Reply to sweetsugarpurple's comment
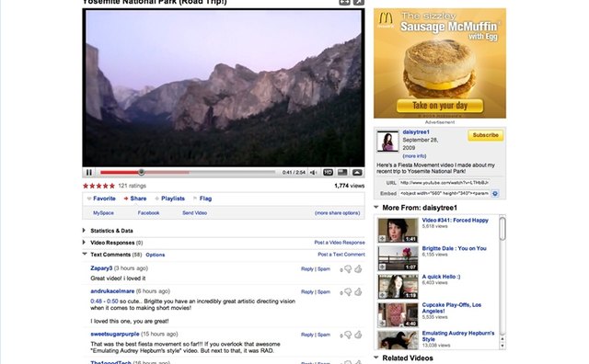This screenshot has width=589, height=364. (307, 335)
